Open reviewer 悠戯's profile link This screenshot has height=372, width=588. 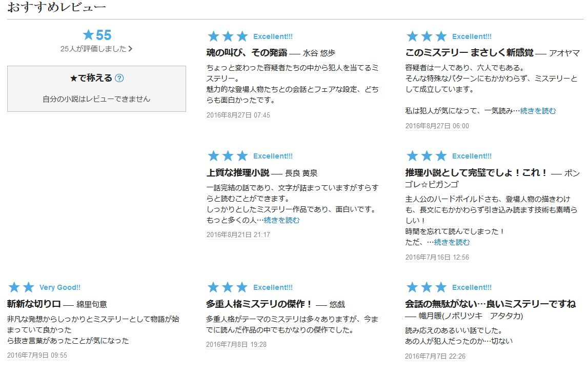(x=337, y=304)
